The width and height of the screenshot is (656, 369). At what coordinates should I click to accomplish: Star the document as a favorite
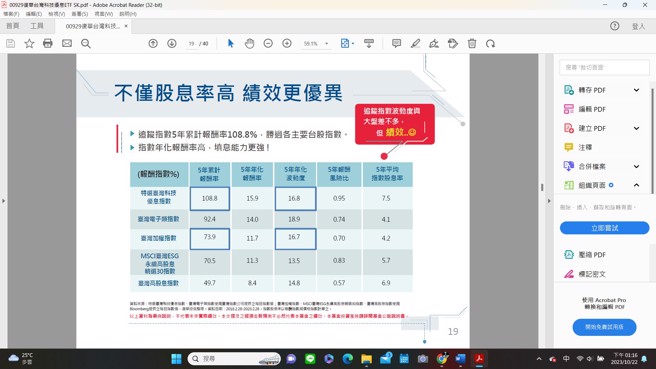point(29,44)
